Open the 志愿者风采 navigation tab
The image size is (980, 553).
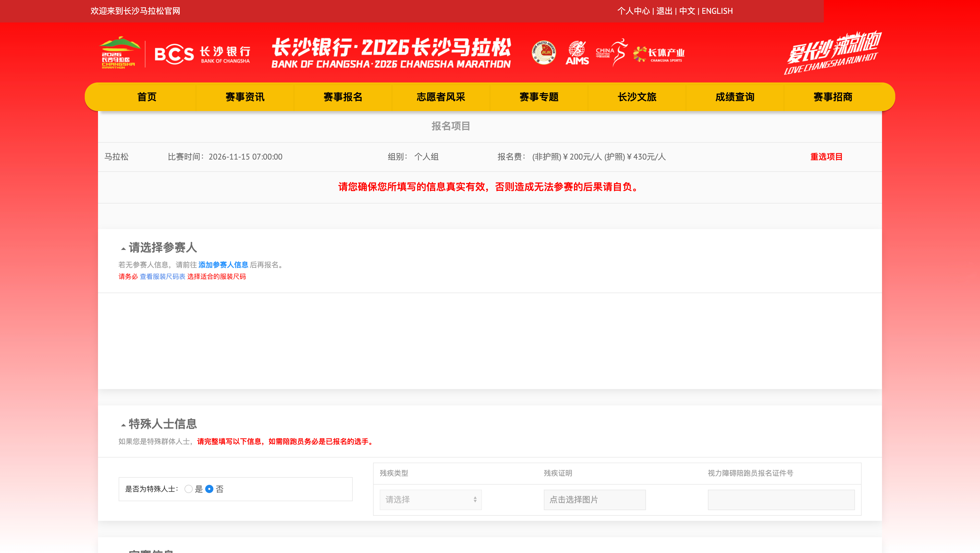[441, 97]
